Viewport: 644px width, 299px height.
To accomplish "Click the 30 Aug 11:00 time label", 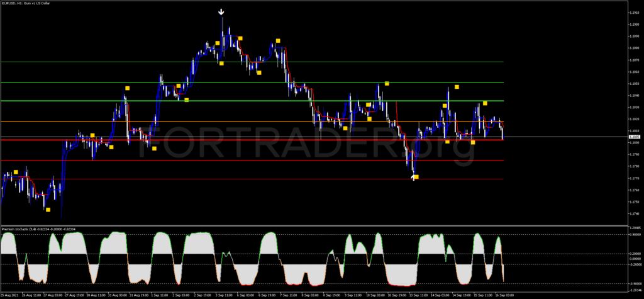I will (x=96, y=295).
